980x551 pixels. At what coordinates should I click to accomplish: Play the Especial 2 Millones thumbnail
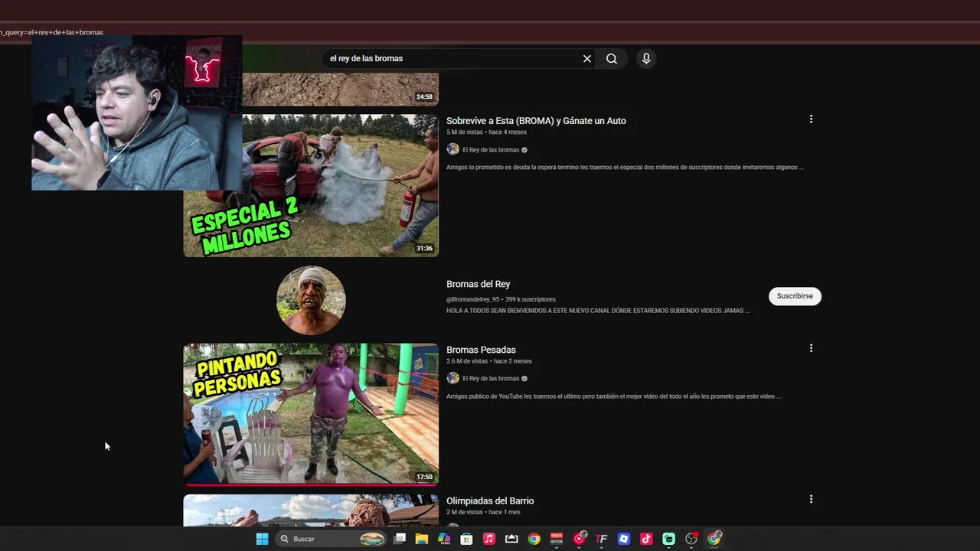coord(311,185)
